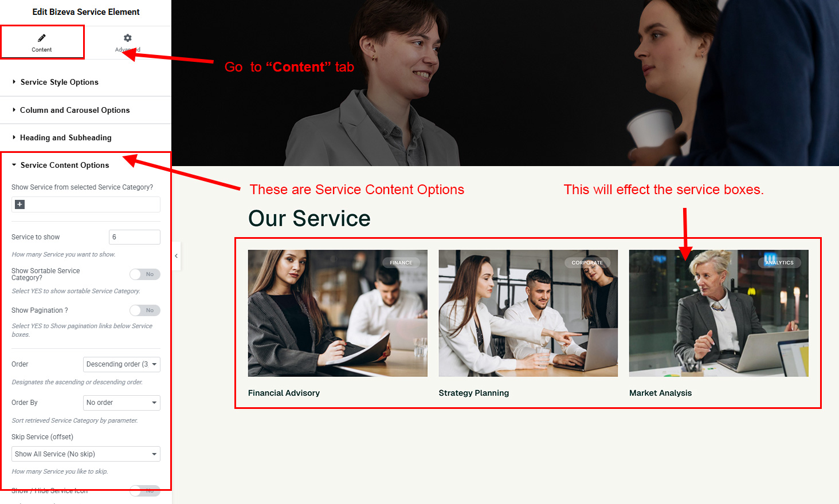Expand Column and Carousel Options section
Viewport: 839px width, 504px height.
click(75, 111)
